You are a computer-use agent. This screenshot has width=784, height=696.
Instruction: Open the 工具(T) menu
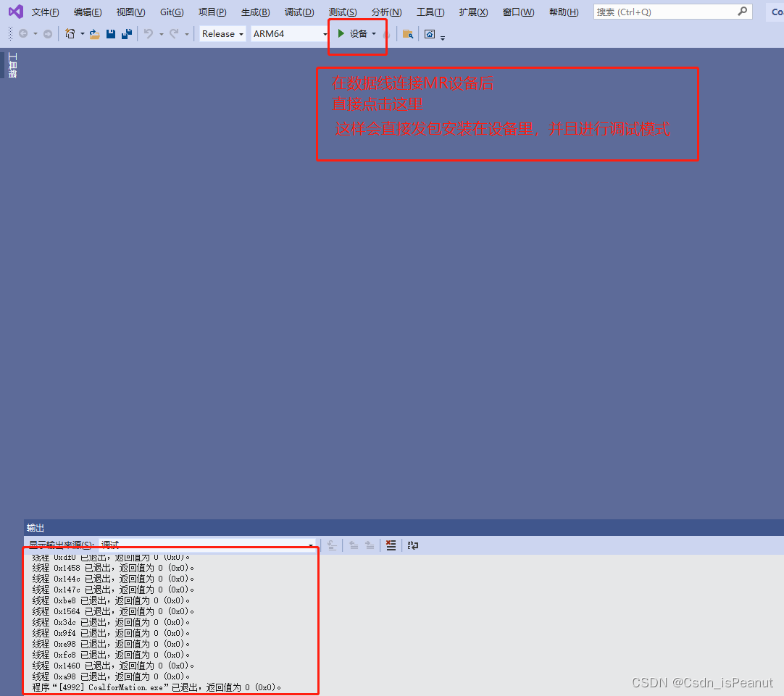[x=430, y=12]
